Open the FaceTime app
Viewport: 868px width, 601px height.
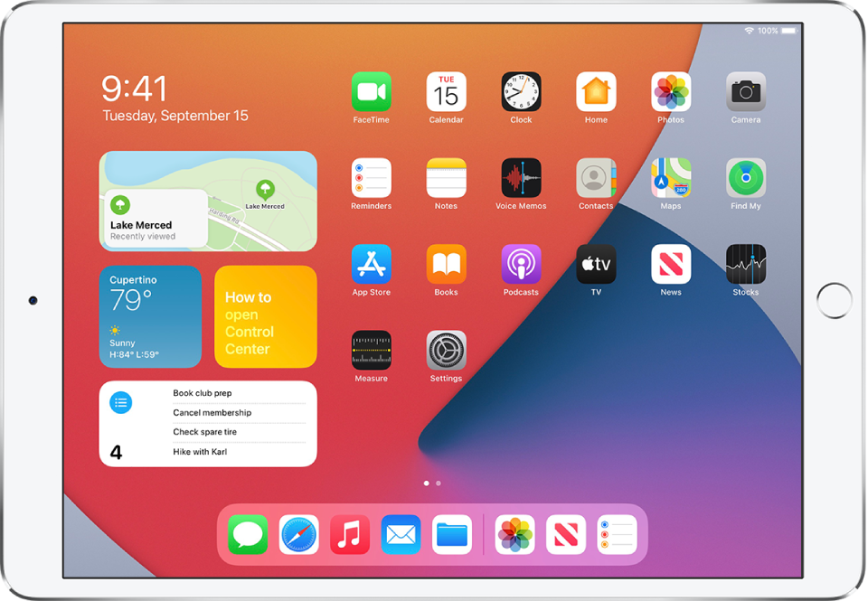[x=371, y=92]
